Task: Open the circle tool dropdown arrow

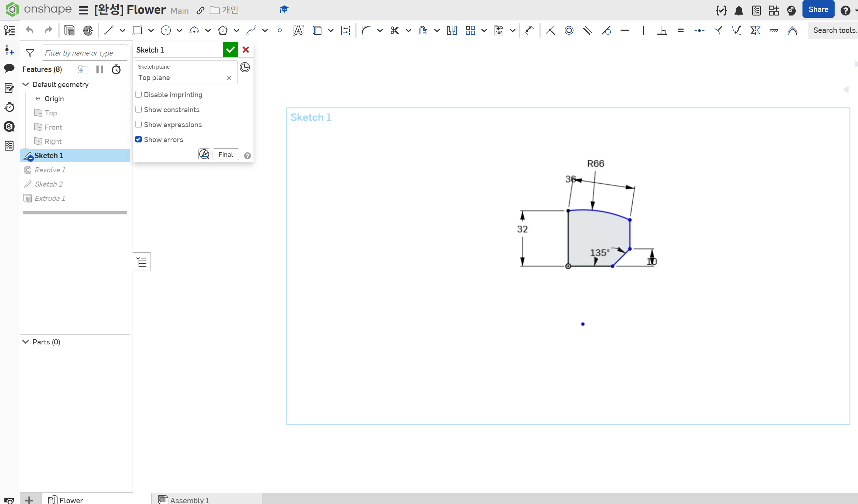Action: 179,30
